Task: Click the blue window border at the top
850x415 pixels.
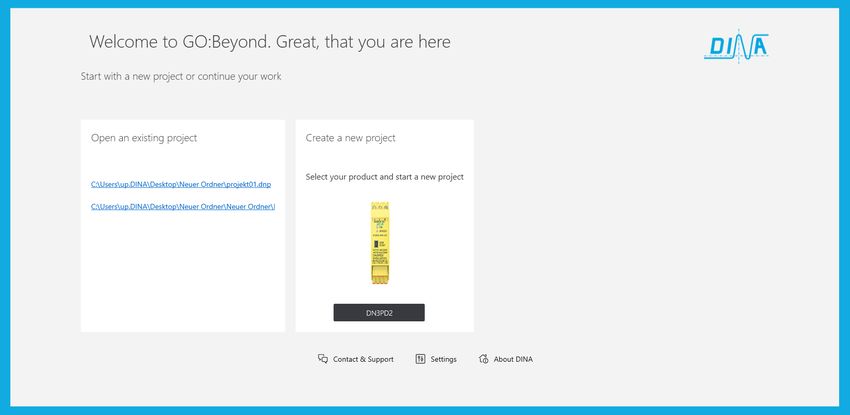Action: pos(425,4)
